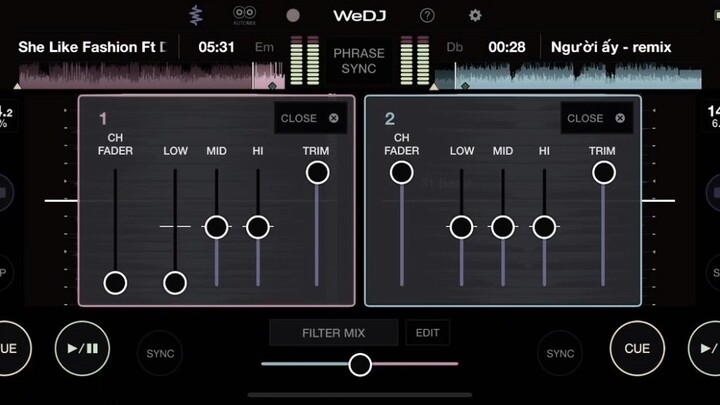Click the 05:31 time display
Screen dimensions: 720x405
[216, 47]
